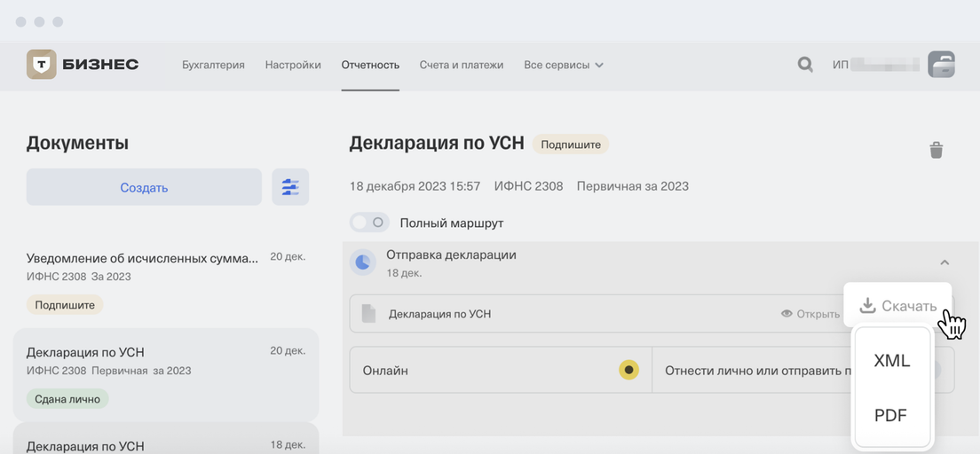Click the T-Business shield logo
980x454 pixels.
pos(42,65)
